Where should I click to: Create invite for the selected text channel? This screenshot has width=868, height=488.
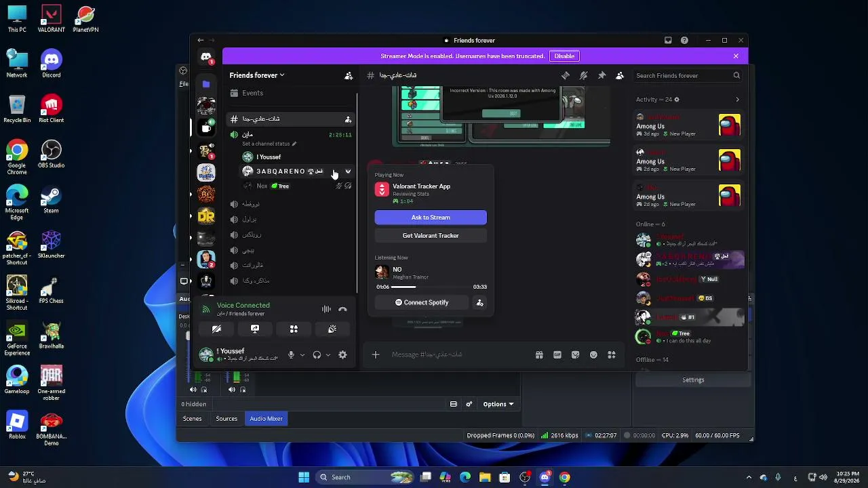pos(348,119)
